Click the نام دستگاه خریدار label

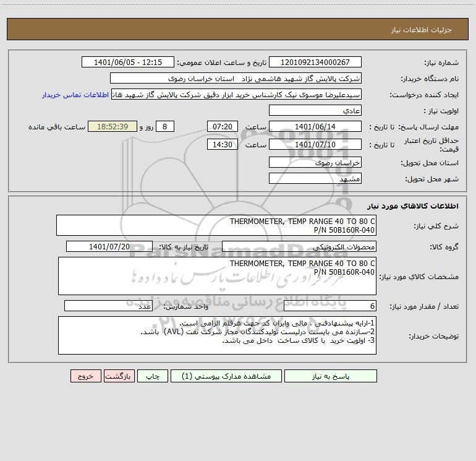click(x=430, y=79)
